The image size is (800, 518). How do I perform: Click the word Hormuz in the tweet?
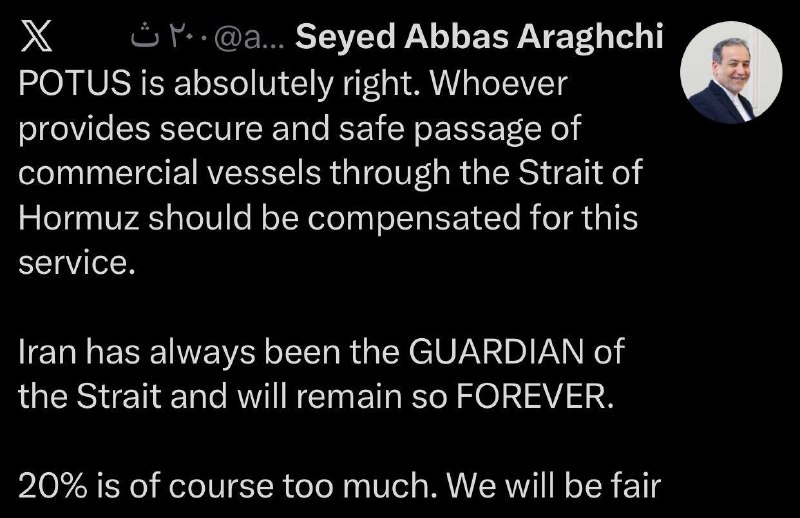[79, 218]
